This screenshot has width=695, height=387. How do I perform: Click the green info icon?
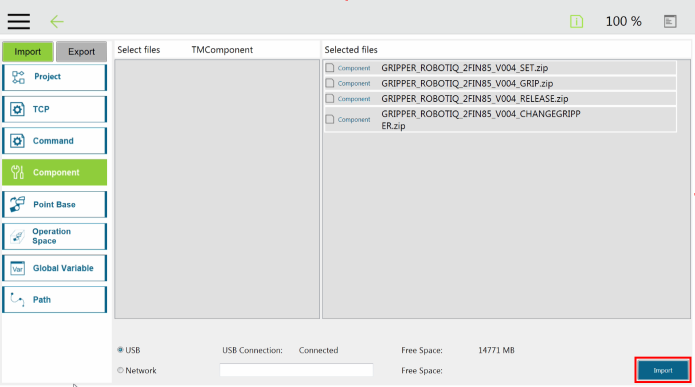[x=576, y=21]
